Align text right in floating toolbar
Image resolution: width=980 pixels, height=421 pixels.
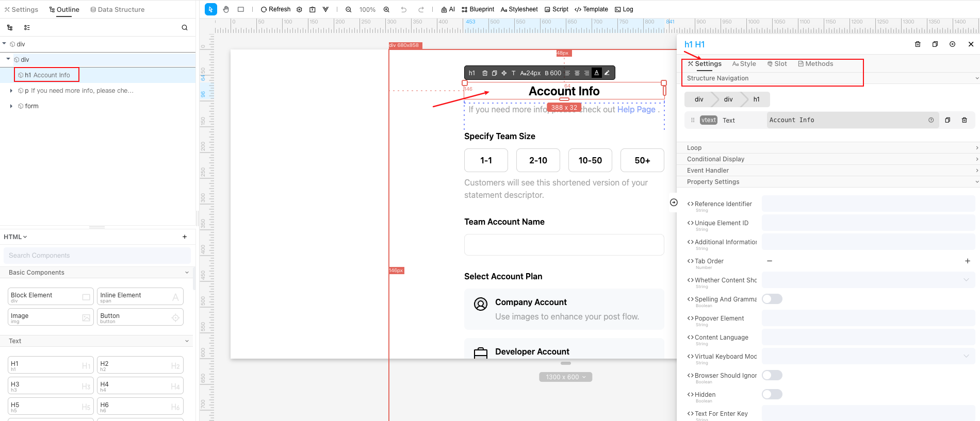point(586,73)
